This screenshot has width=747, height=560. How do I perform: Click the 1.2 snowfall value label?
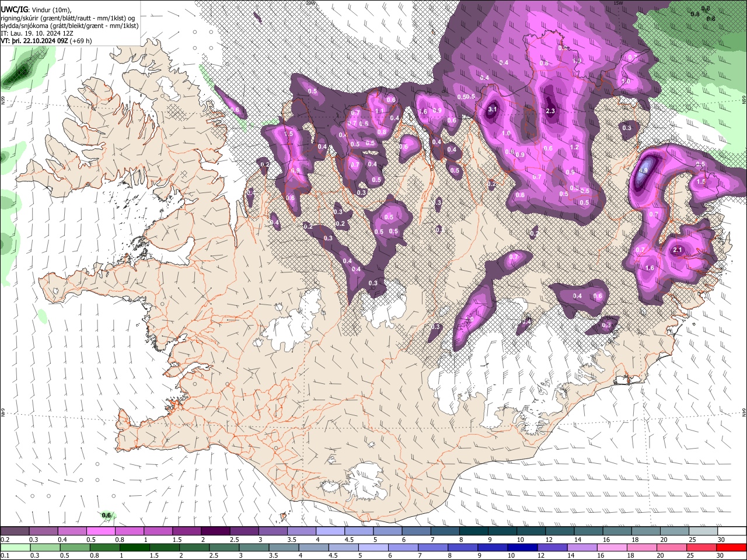574,147
